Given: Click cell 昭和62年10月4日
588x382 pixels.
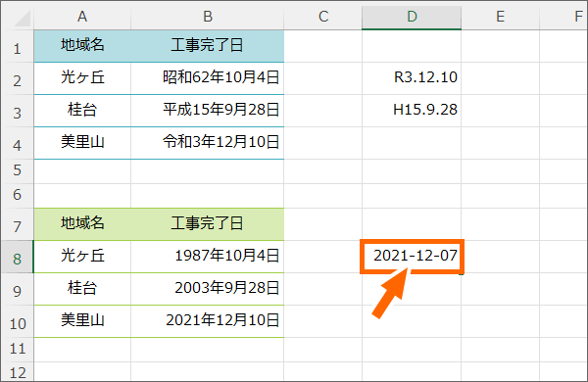Looking at the screenshot, I should (208, 78).
